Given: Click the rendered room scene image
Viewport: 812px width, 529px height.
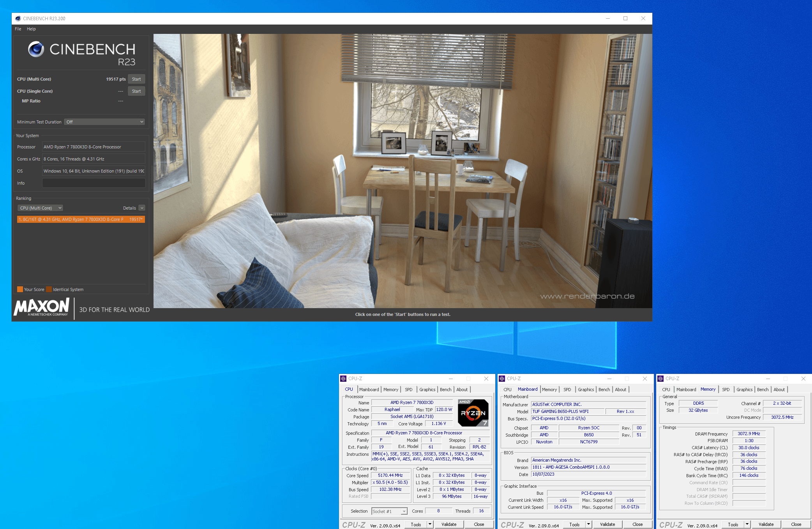Looking at the screenshot, I should [402, 171].
